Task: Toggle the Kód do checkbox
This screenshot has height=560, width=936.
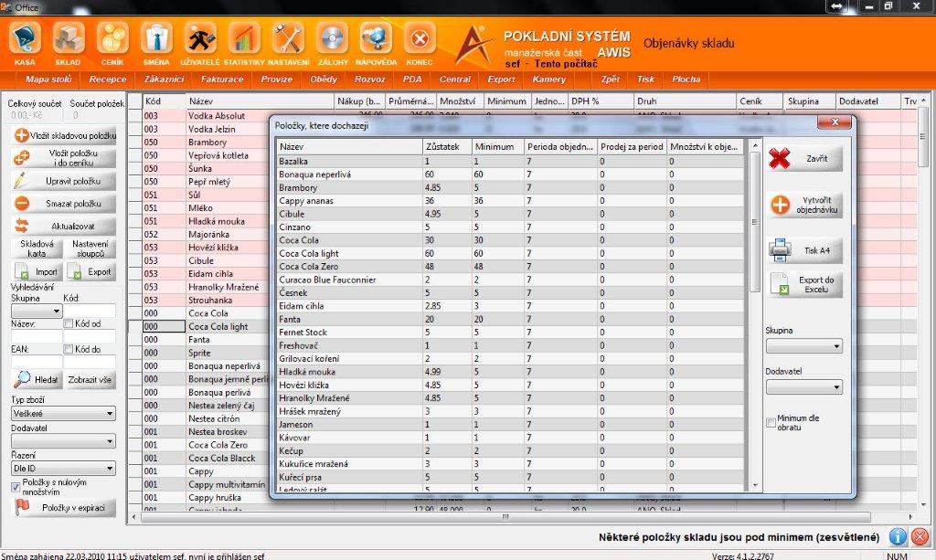Action: tap(68, 349)
